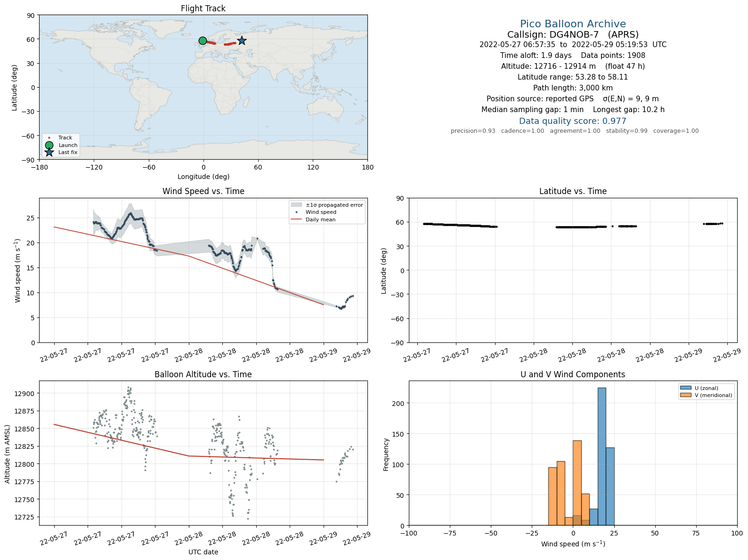Click the UTC date axis label
Image resolution: width=748 pixels, height=560 pixels.
[203, 552]
